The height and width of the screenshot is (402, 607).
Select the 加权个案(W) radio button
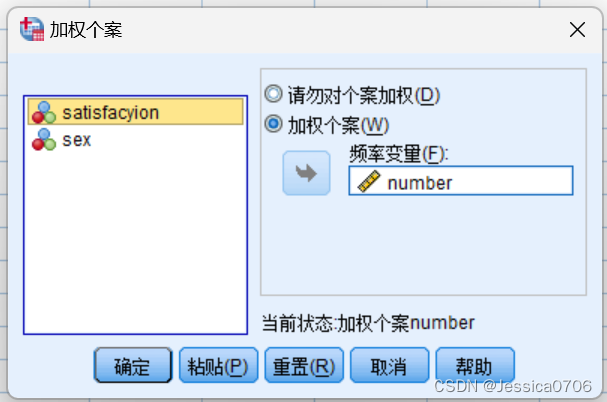273,124
